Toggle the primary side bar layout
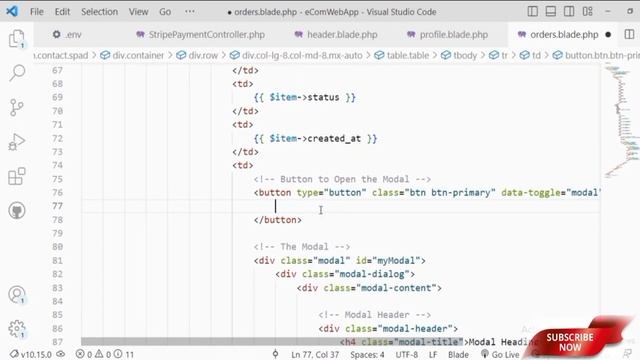Screen dimensions: 640x360 pyautogui.click(x=532, y=11)
